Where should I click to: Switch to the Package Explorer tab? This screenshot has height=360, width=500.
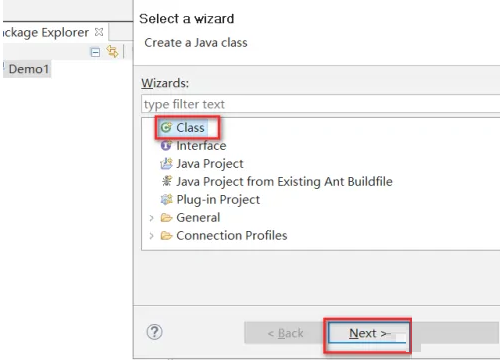[46, 32]
